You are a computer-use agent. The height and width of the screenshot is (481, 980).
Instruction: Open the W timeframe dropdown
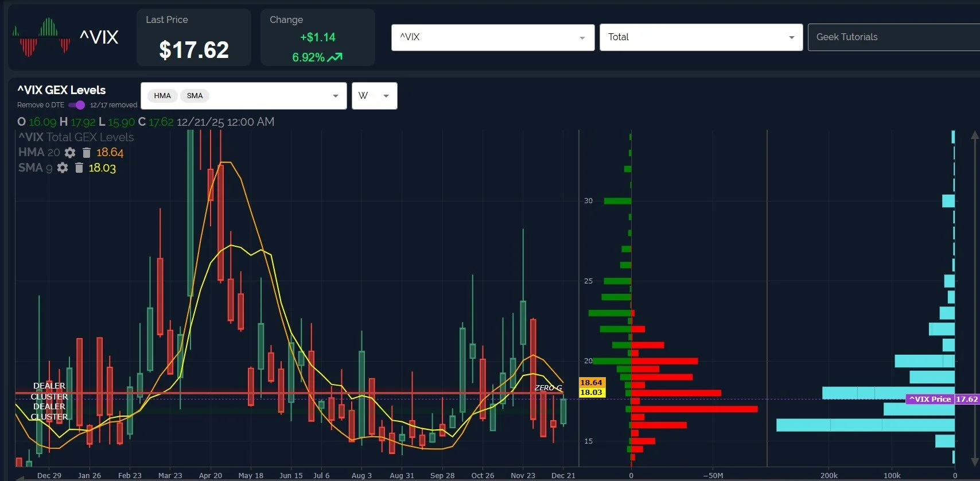[374, 96]
